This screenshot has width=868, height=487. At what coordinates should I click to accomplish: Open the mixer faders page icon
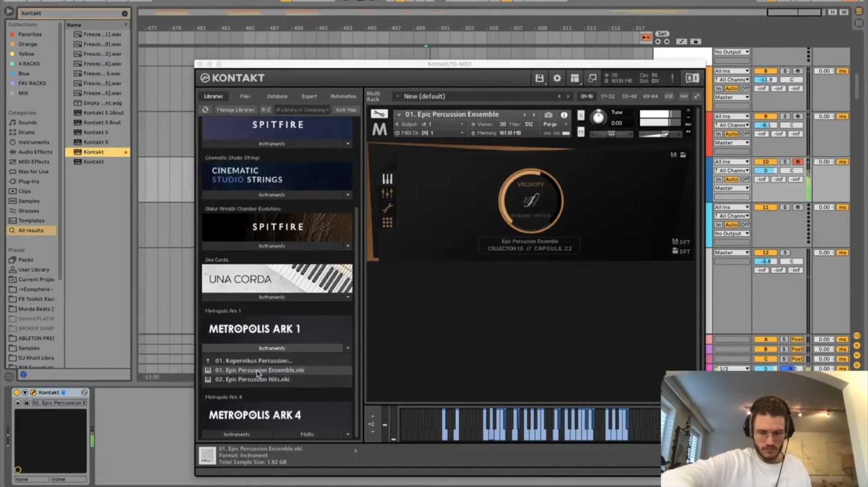[x=387, y=193]
